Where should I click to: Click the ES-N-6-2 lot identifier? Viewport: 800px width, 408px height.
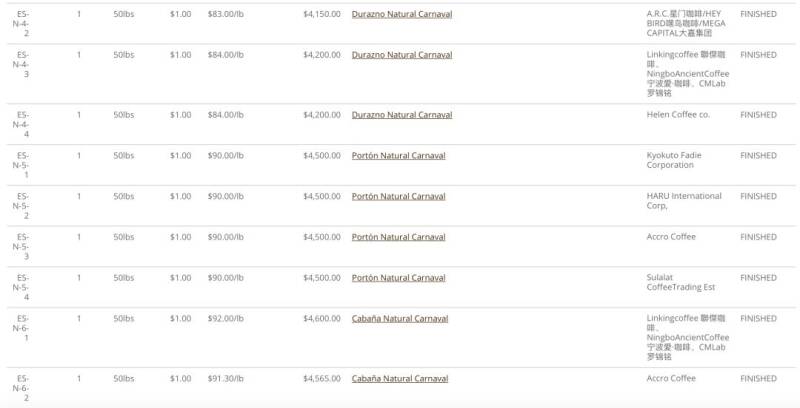[x=21, y=388]
